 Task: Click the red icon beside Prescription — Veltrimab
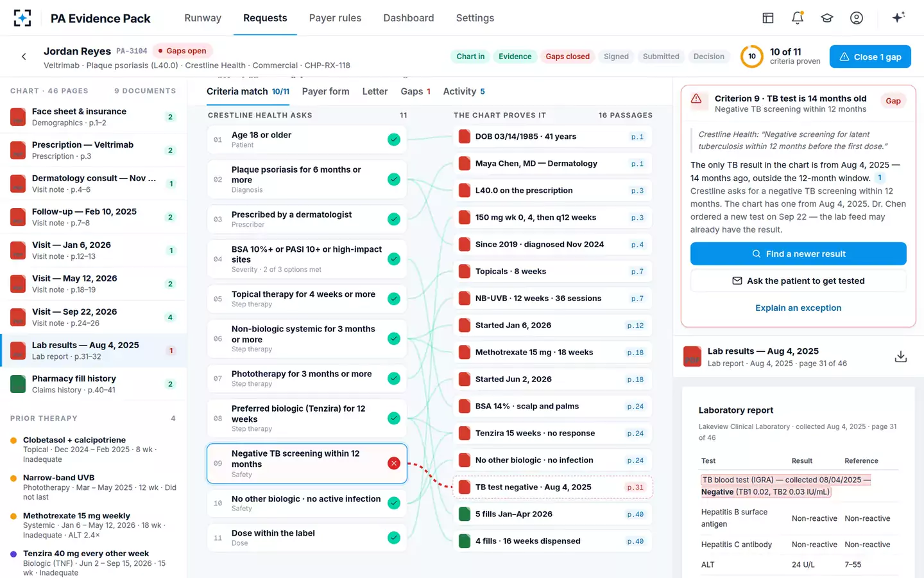[x=18, y=150]
